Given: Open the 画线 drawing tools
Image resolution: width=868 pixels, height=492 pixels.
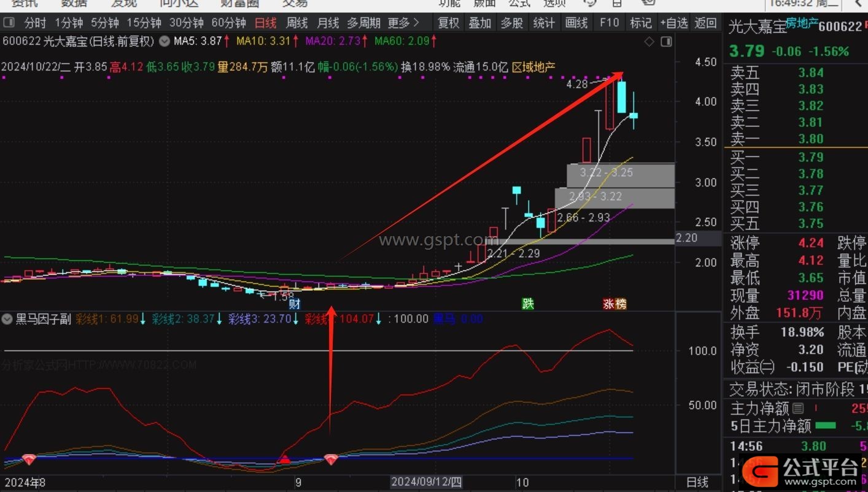Looking at the screenshot, I should pos(576,23).
